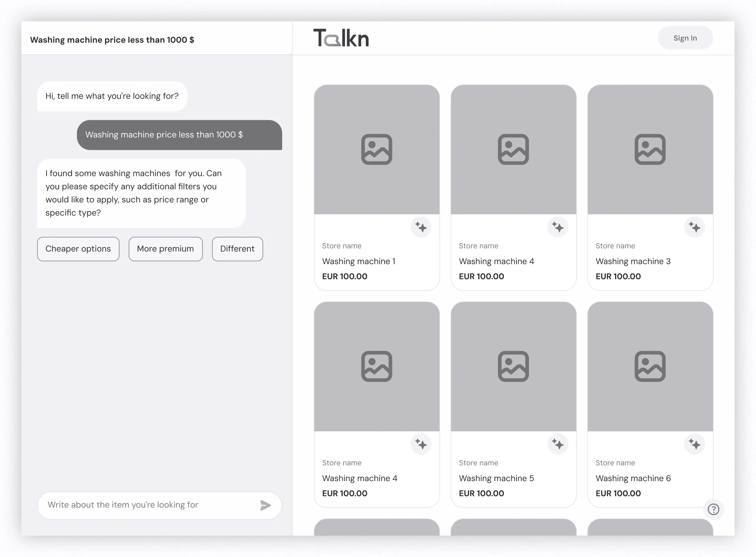Click the Talkn logo
This screenshot has height=557, width=756.
[x=341, y=38]
